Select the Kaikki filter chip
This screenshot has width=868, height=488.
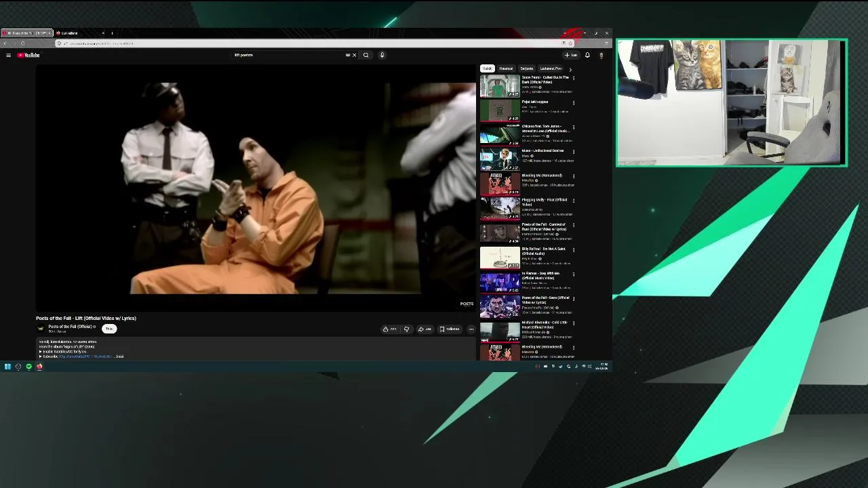tap(487, 68)
